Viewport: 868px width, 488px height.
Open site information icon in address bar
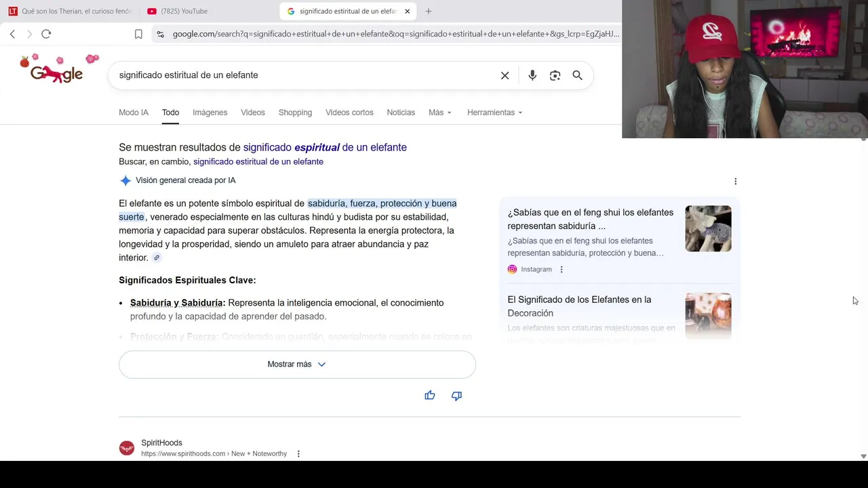click(160, 34)
